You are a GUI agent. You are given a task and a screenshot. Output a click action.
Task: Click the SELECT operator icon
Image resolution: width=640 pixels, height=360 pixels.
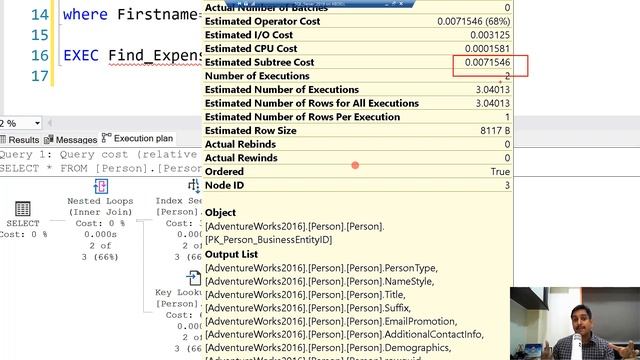(x=22, y=209)
